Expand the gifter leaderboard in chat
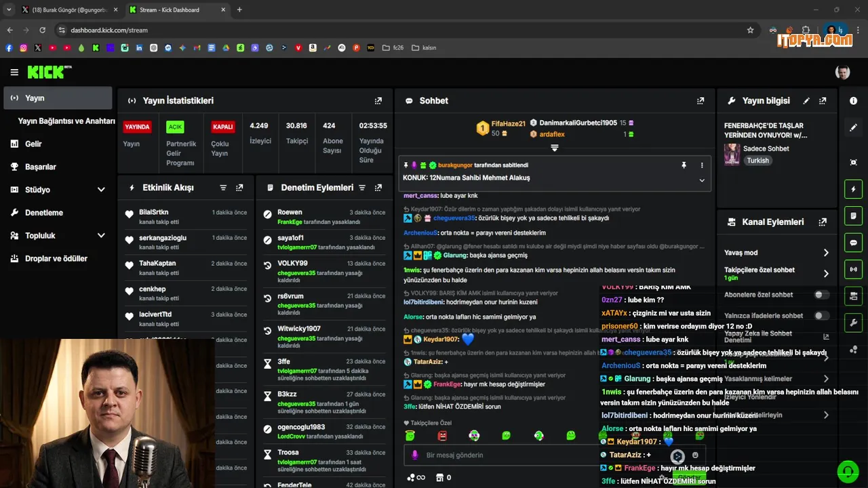 click(x=554, y=148)
